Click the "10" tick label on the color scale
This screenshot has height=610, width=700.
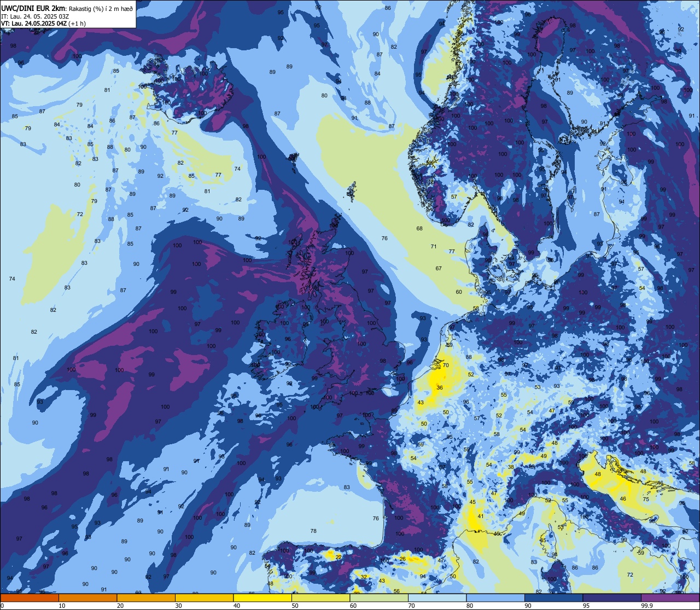coord(62,606)
